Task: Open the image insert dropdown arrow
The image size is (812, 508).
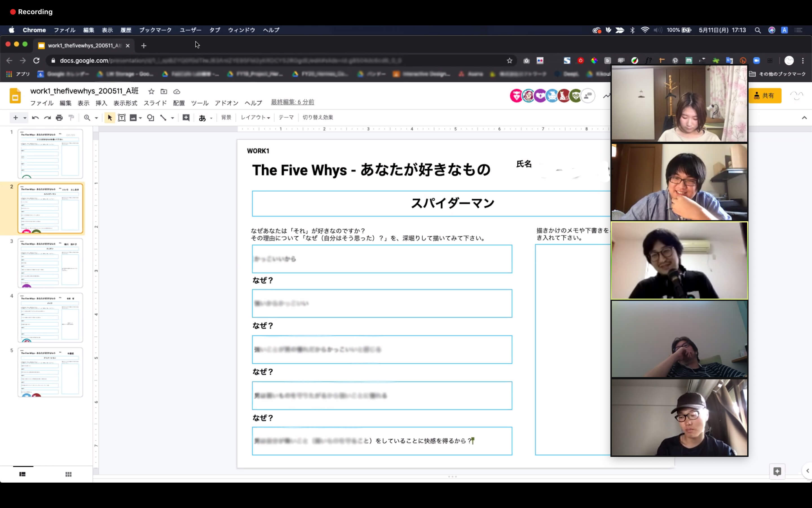Action: 141,118
